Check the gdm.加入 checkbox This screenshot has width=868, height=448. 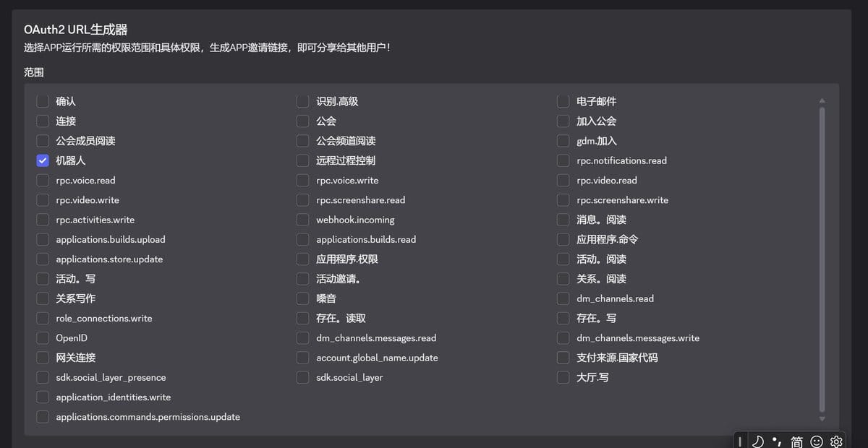click(563, 141)
